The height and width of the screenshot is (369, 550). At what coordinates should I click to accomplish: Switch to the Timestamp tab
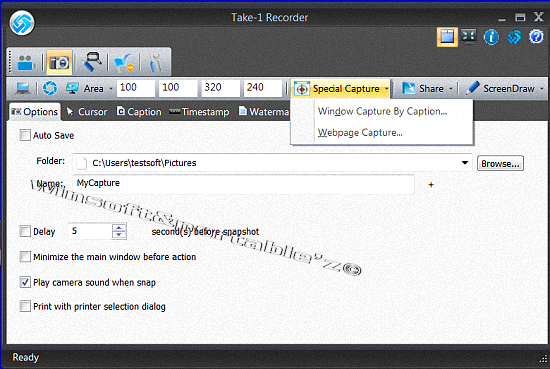coord(199,112)
